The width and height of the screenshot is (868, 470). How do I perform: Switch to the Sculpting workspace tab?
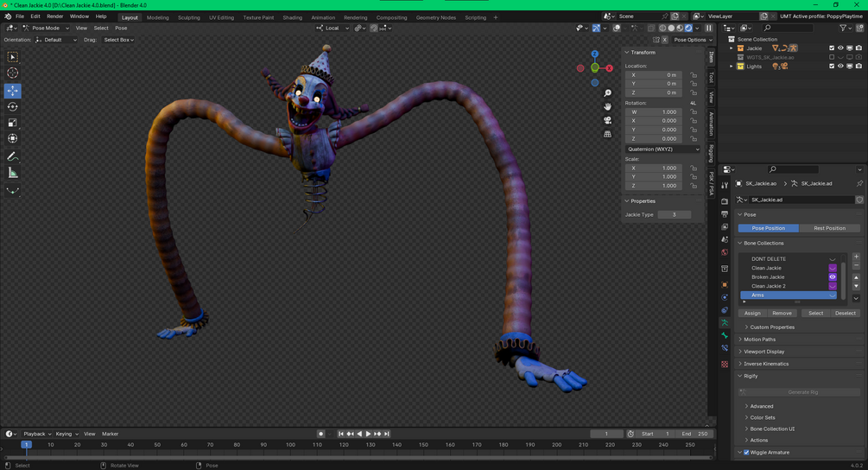coord(189,17)
